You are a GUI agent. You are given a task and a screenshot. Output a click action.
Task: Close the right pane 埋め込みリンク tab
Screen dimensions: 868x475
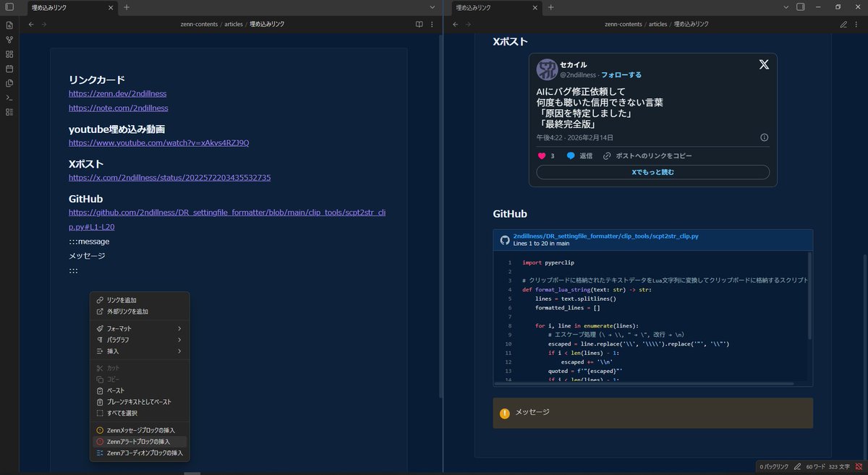[x=535, y=7]
